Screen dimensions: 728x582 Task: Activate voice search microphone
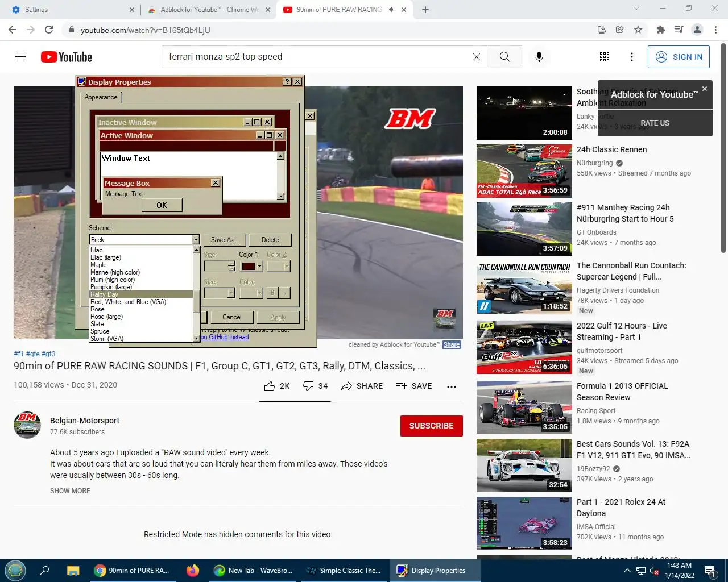[x=539, y=57]
